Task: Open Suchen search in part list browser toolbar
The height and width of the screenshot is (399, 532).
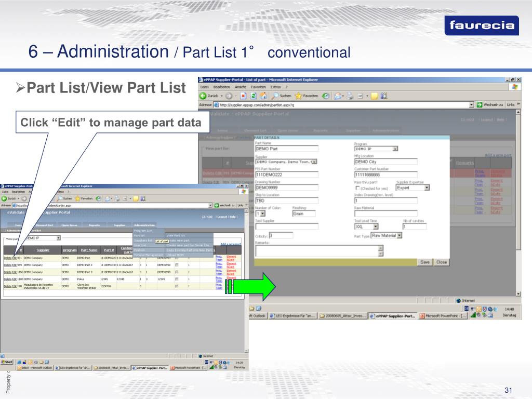Action: pyautogui.click(x=64, y=198)
